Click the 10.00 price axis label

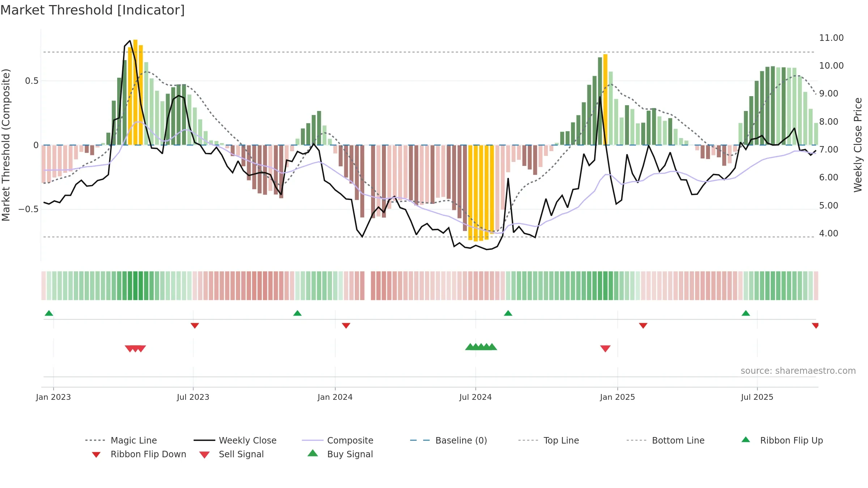tap(831, 65)
